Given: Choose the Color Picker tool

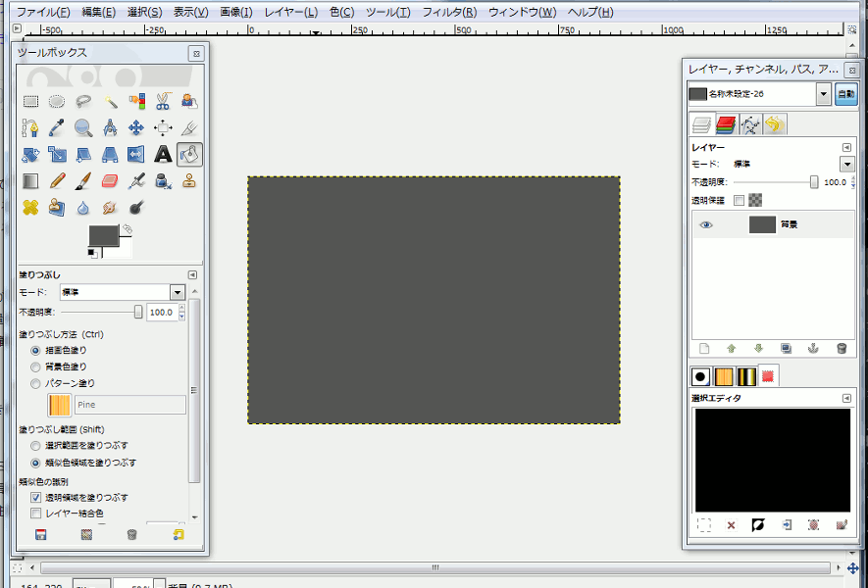Looking at the screenshot, I should (x=57, y=127).
